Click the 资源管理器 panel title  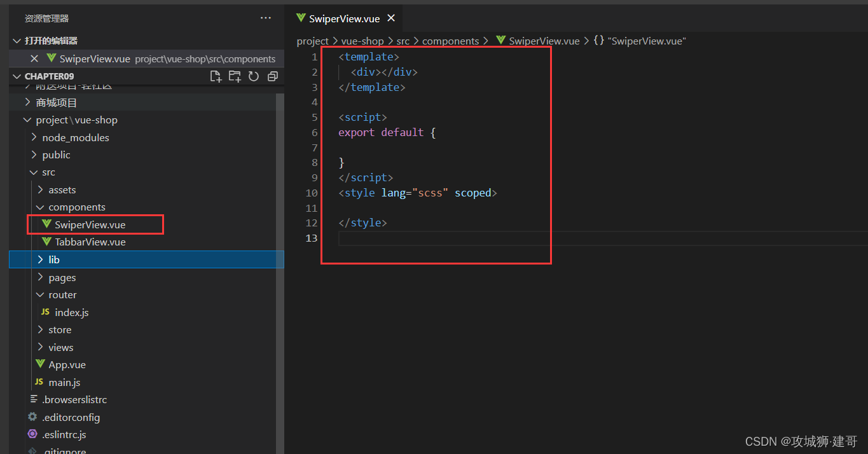tap(47, 18)
